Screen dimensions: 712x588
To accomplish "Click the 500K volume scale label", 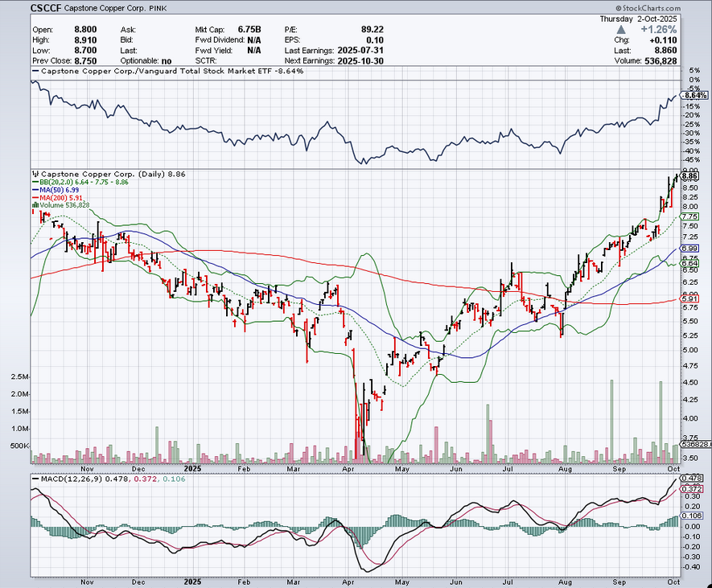I will (x=19, y=446).
